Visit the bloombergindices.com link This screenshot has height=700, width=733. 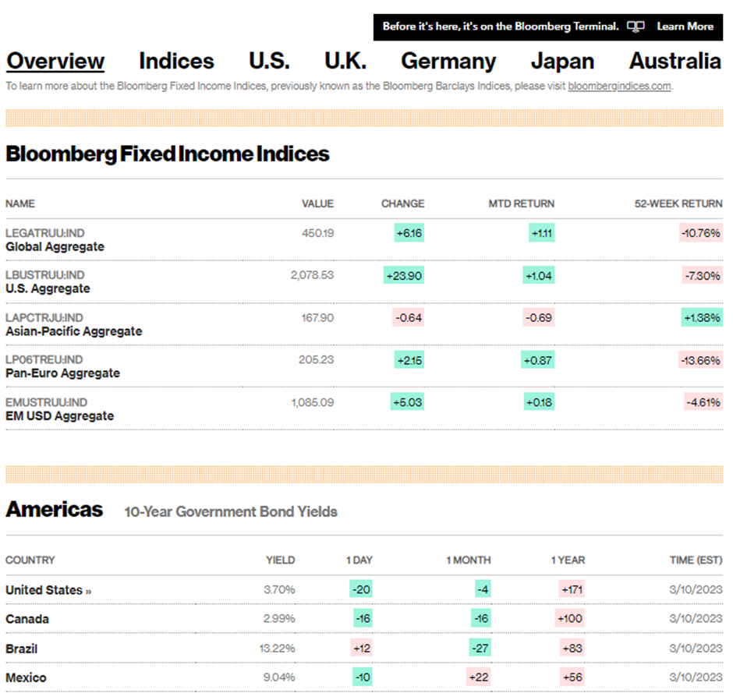click(x=619, y=86)
